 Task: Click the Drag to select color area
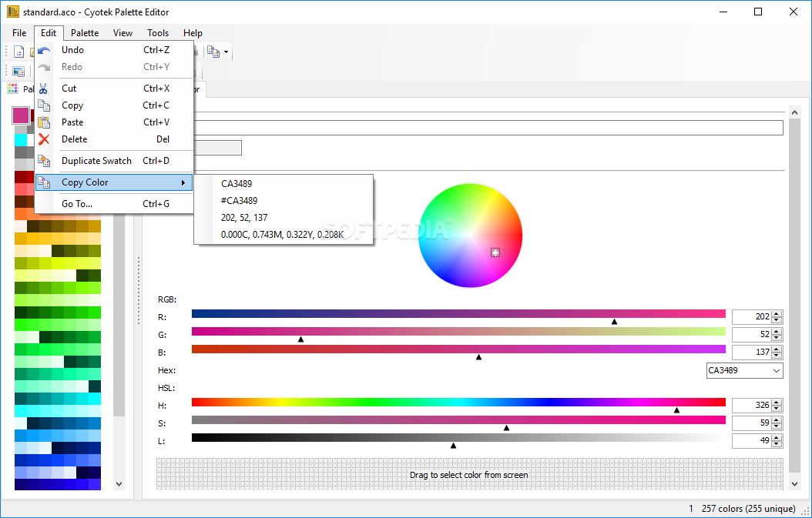coord(469,474)
